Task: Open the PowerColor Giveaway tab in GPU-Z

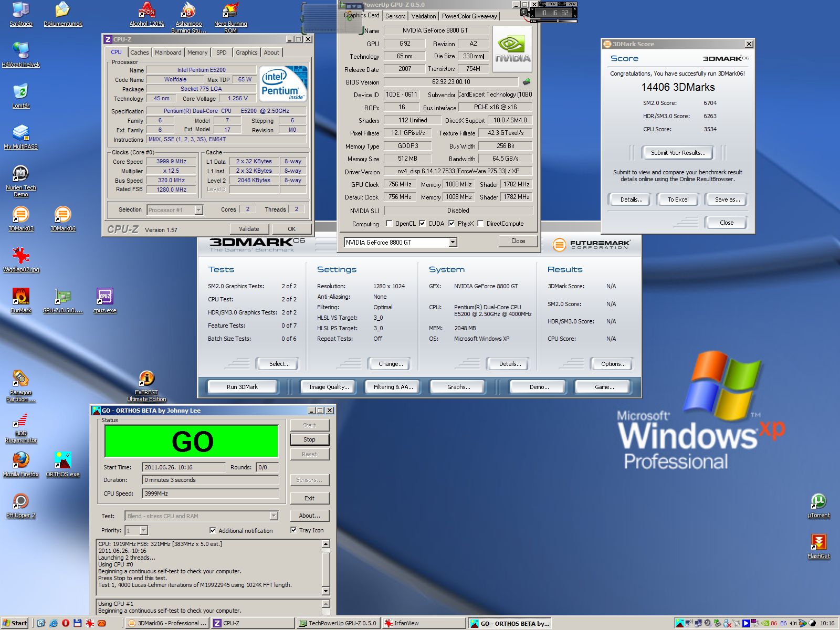Action: 469,16
